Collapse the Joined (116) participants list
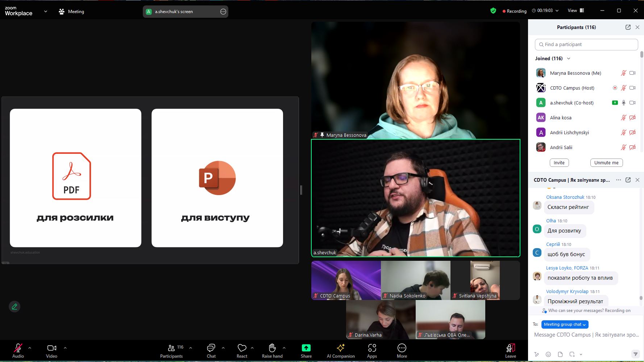The height and width of the screenshot is (362, 644). click(569, 58)
